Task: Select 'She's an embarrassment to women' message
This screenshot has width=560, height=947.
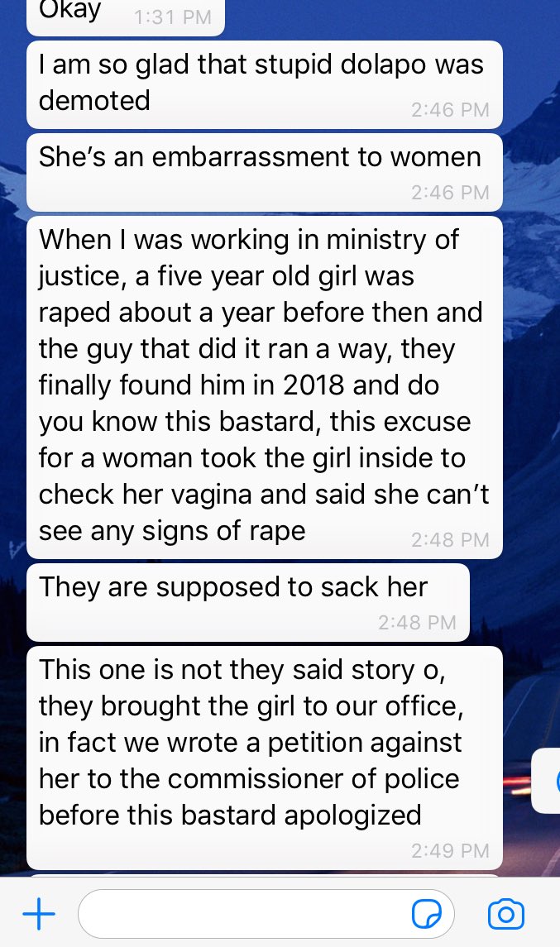Action: click(x=265, y=172)
